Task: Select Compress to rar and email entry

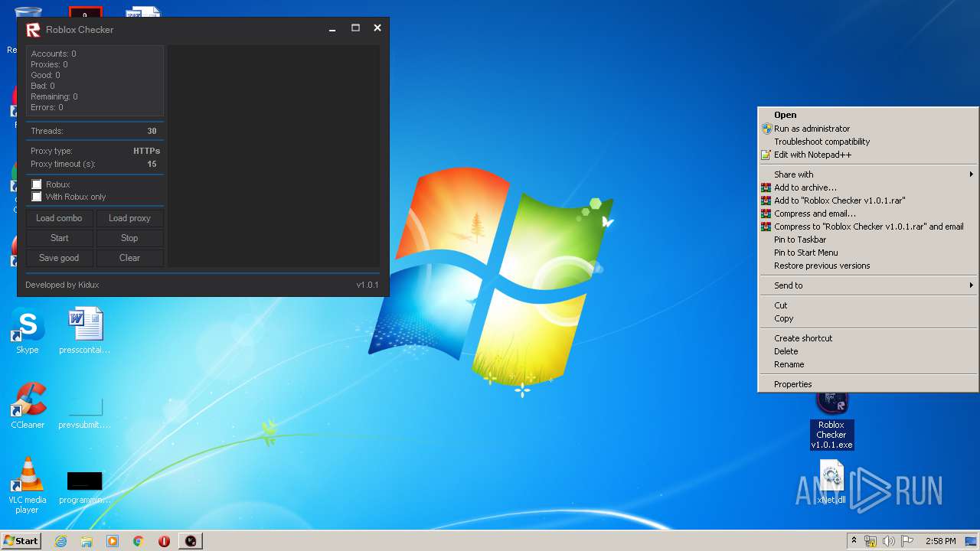Action: coord(868,227)
